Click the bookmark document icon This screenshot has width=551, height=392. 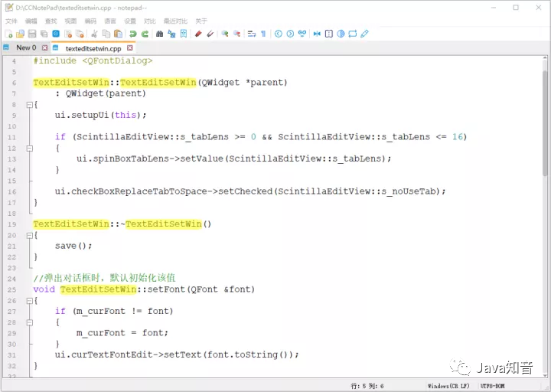pos(184,34)
